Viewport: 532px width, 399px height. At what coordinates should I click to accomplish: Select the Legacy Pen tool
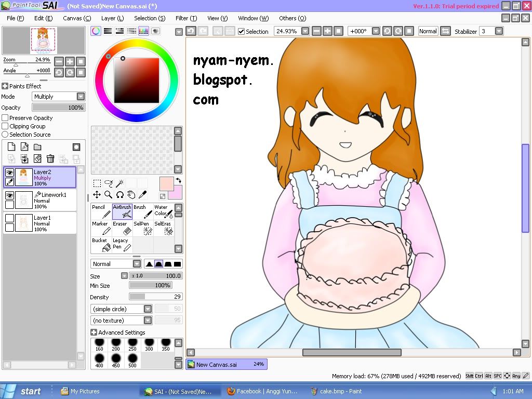pos(122,245)
